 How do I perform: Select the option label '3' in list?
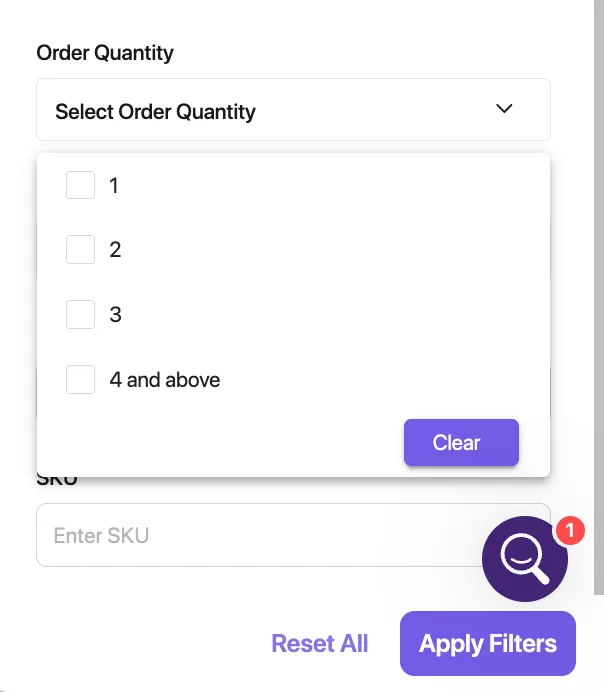[x=115, y=315]
